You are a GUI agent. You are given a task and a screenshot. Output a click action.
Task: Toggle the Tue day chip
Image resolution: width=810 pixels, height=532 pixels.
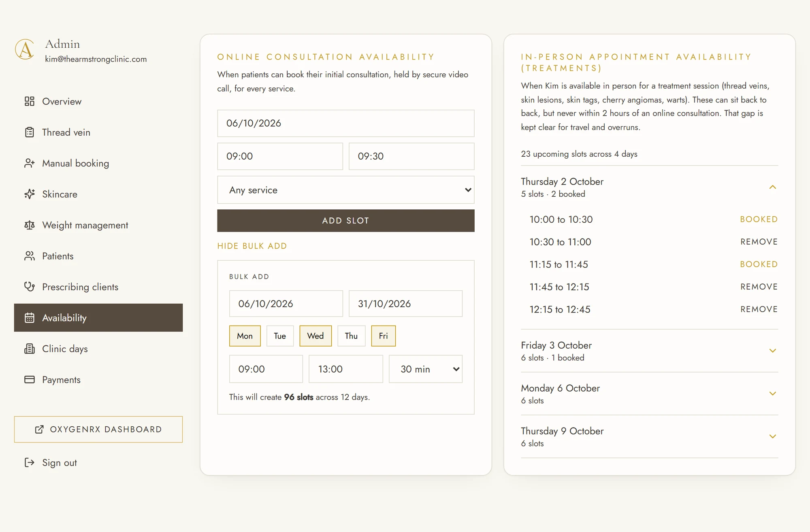coord(280,336)
